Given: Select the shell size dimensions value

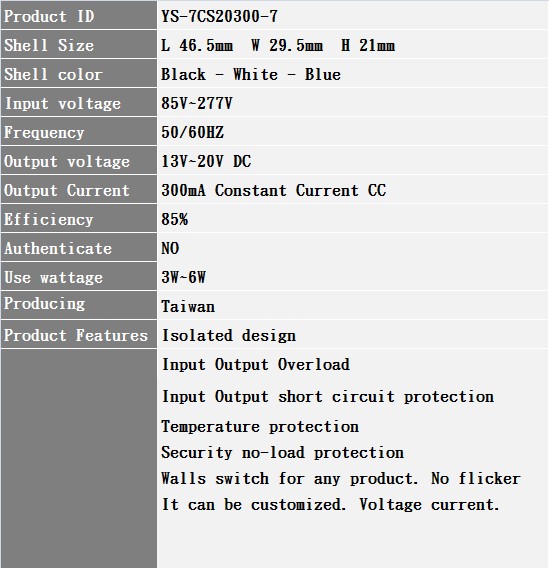Looking at the screenshot, I should tap(278, 45).
